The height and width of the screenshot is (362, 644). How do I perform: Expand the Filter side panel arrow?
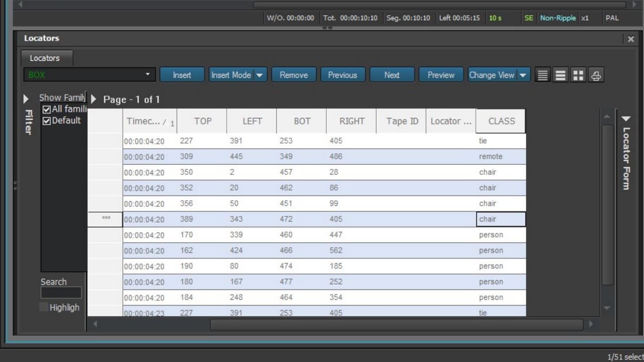tap(26, 99)
